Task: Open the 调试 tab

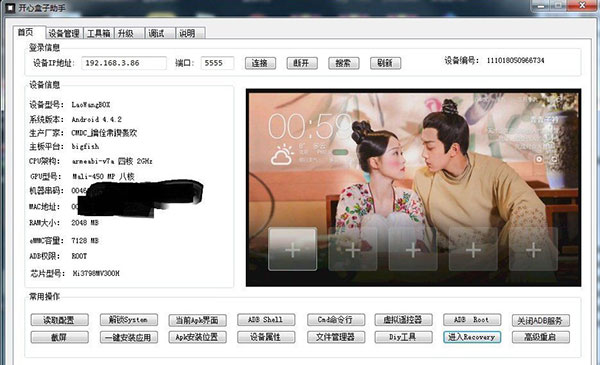Action: 160,34
